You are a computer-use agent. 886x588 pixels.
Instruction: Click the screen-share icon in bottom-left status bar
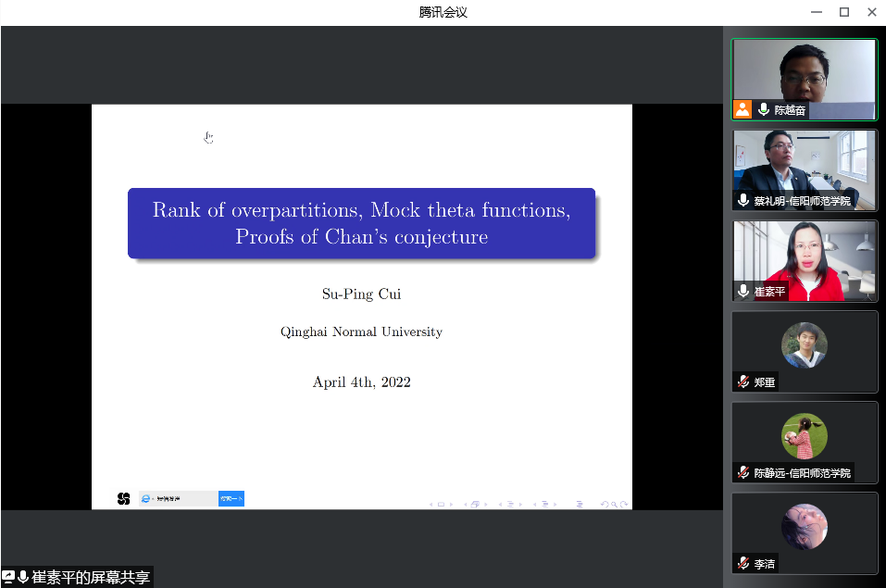[x=8, y=577]
